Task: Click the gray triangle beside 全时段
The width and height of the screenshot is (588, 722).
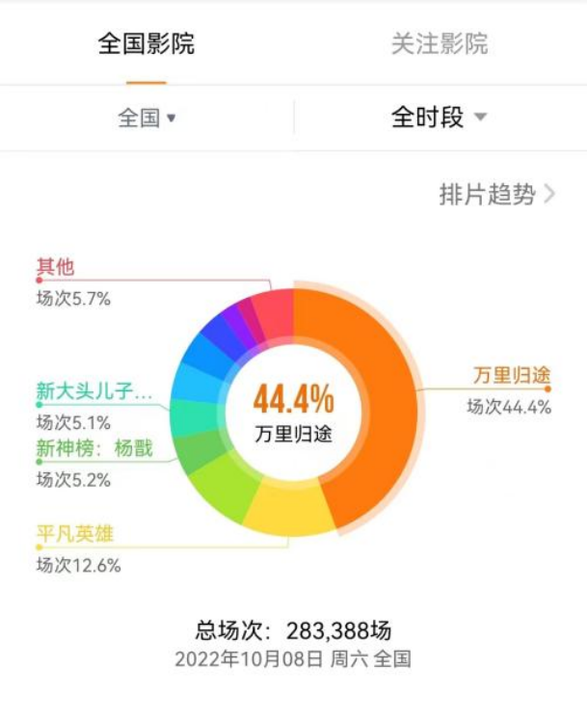Action: [x=480, y=117]
